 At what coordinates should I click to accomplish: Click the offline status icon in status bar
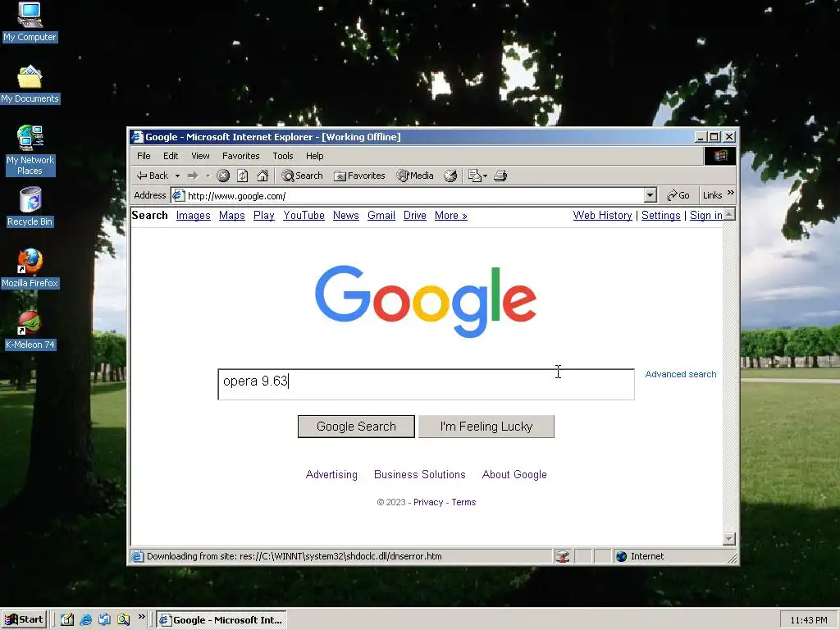[x=562, y=556]
